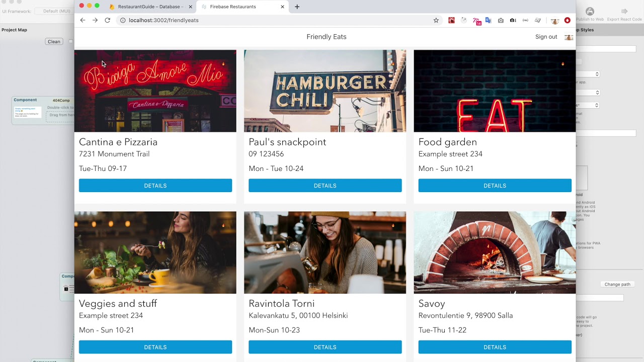Click the Ravintola Torni restaurant name
Viewport: 644px width, 362px height.
click(282, 304)
